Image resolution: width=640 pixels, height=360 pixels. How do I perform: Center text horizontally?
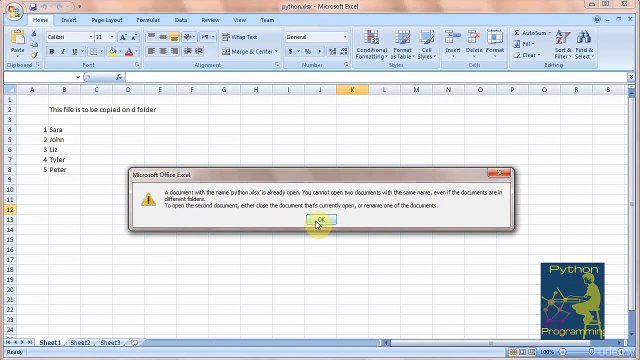pyautogui.click(x=163, y=51)
